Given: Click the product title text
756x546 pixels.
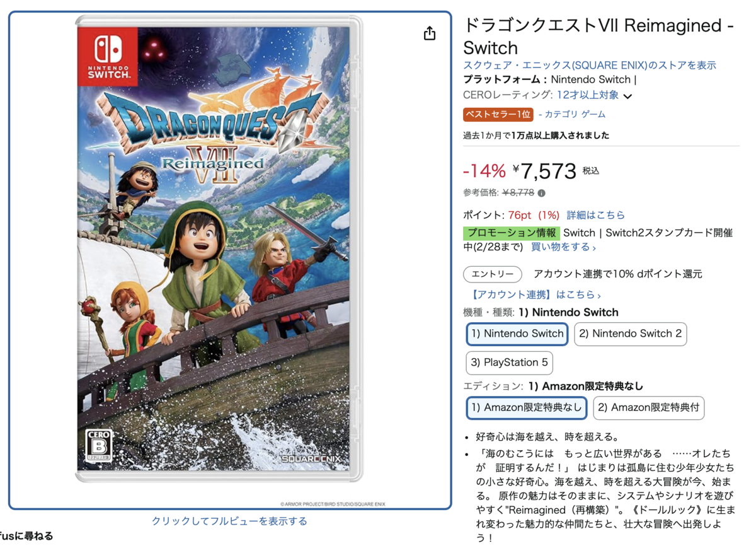Looking at the screenshot, I should click(x=598, y=37).
